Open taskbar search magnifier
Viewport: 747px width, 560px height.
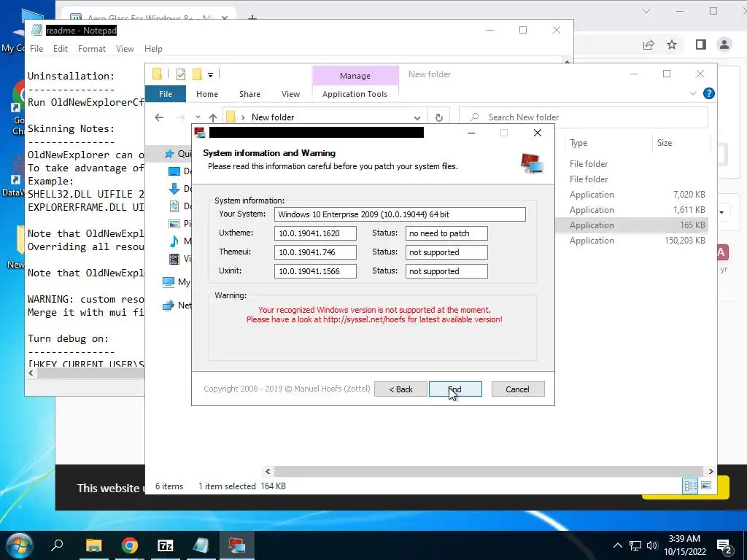(57, 545)
